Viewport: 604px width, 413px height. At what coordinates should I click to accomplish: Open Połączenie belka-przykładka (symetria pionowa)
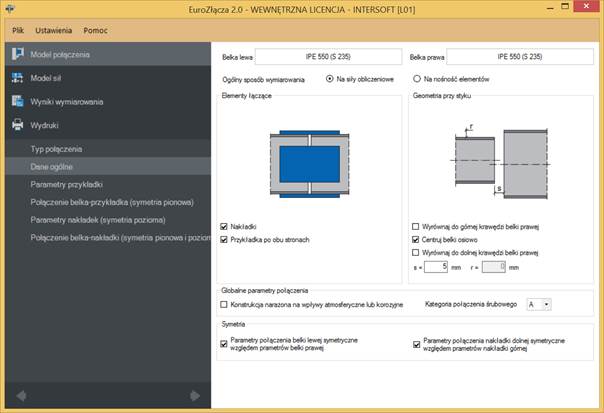[x=108, y=202]
